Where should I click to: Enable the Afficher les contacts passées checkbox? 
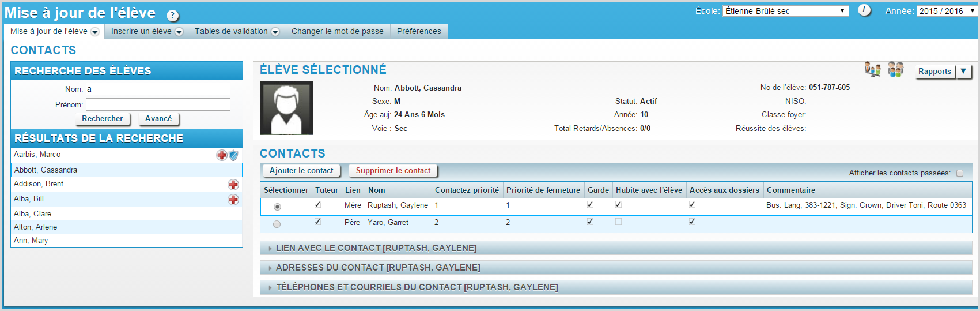click(x=960, y=173)
